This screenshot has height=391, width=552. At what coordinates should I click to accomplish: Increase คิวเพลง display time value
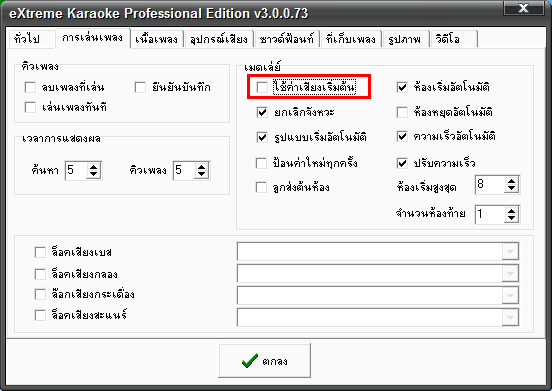[201, 167]
